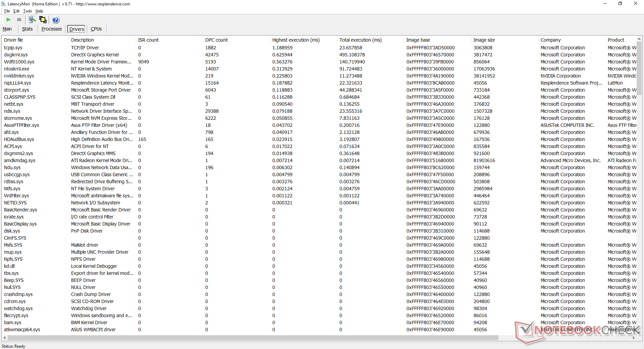Screen dimensions: 644x349
Task: Sort by the Image base column header
Action: point(438,40)
